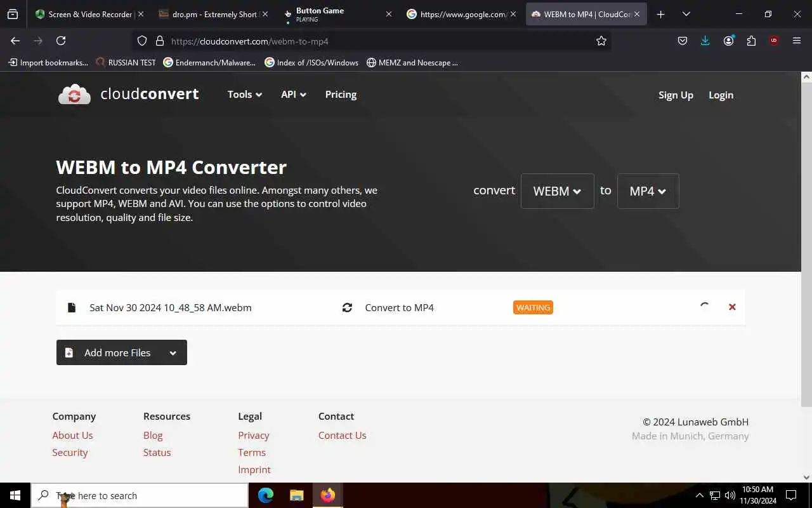Open Import bookmarks toolbar item
Screen dimensions: 812x508
point(48,62)
